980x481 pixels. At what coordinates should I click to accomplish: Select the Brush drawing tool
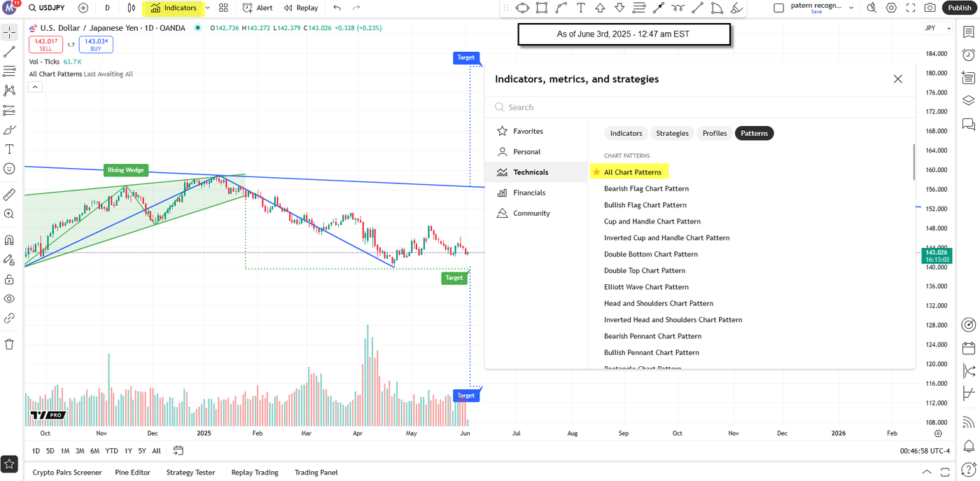[x=10, y=129]
